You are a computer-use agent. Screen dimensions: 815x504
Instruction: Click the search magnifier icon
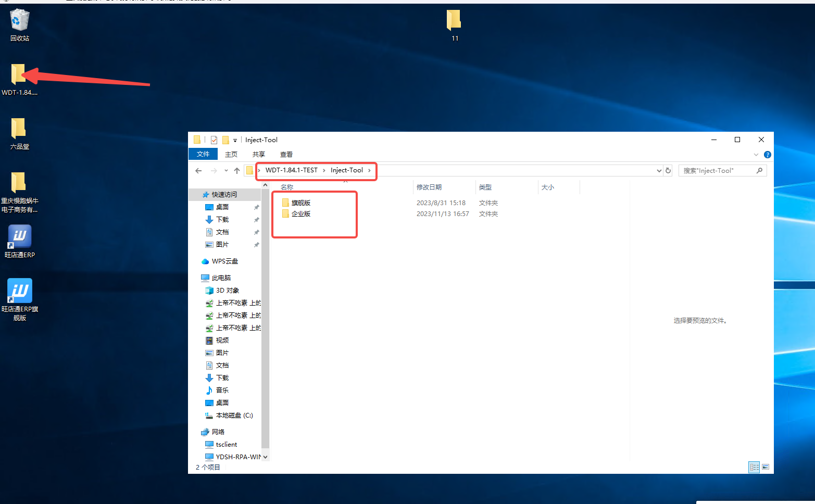(759, 170)
